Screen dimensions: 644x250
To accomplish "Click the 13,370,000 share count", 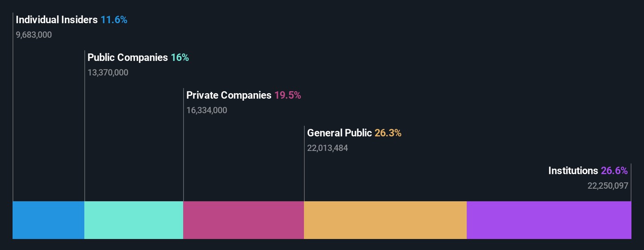I will (108, 72).
